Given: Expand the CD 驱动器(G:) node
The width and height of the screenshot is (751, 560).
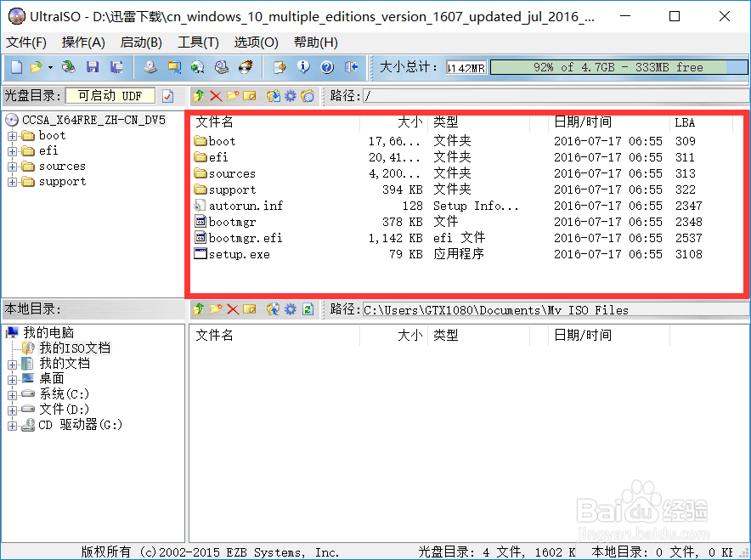Looking at the screenshot, I should pyautogui.click(x=13, y=426).
